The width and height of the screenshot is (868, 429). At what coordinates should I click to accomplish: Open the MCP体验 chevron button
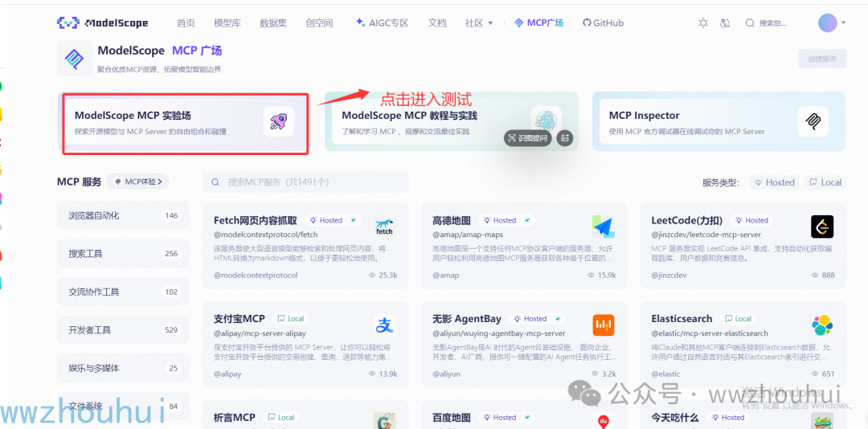pyautogui.click(x=138, y=182)
